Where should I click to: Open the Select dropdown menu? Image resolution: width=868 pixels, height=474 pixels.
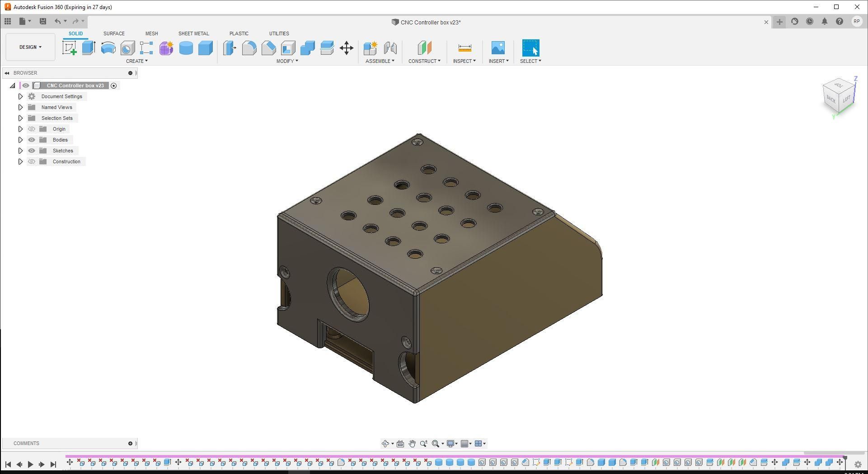(x=530, y=61)
